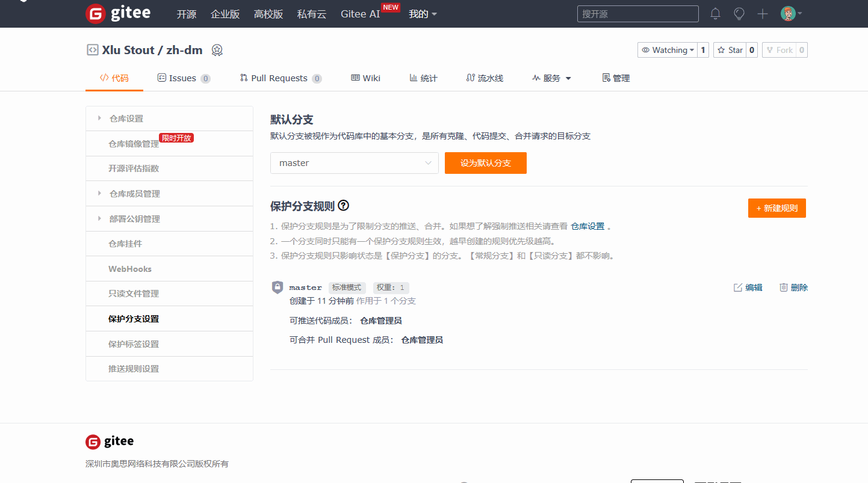Click the Watching count 1
868x483 pixels.
pyautogui.click(x=702, y=50)
